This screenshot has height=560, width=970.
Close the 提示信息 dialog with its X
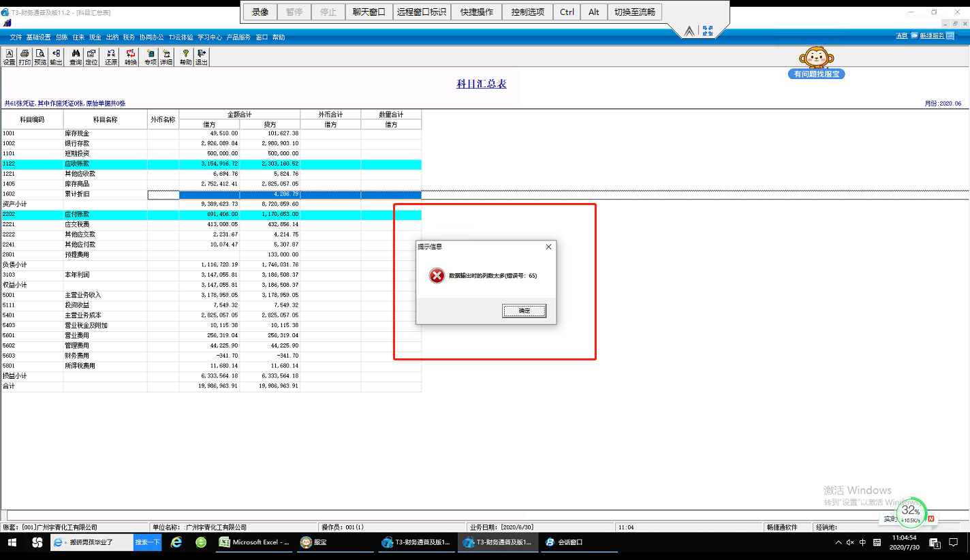pyautogui.click(x=548, y=247)
